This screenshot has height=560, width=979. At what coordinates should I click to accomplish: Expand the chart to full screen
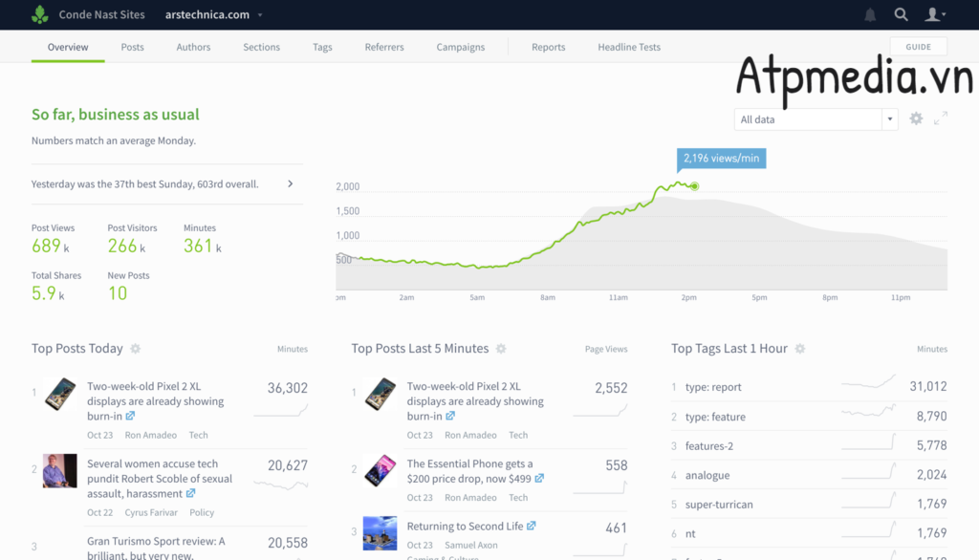click(941, 118)
